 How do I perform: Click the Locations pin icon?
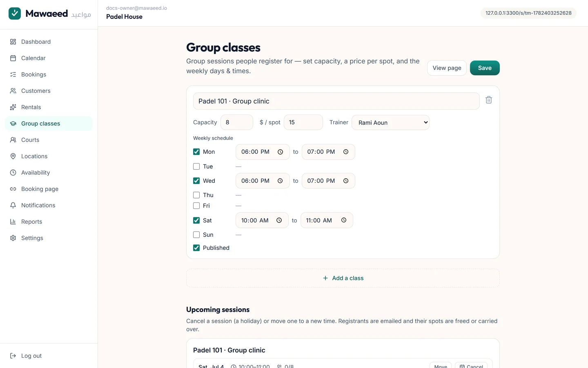click(x=13, y=156)
